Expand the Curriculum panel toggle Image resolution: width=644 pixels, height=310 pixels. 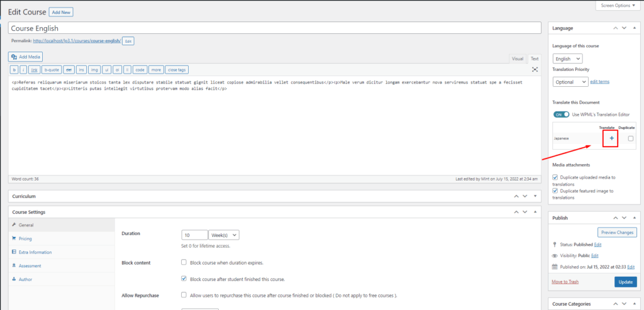[535, 196]
